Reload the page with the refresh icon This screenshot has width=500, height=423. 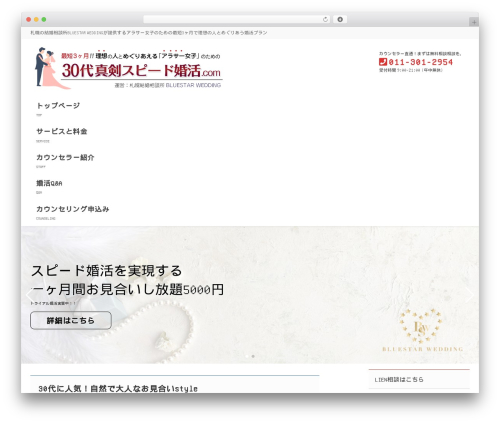point(325,19)
